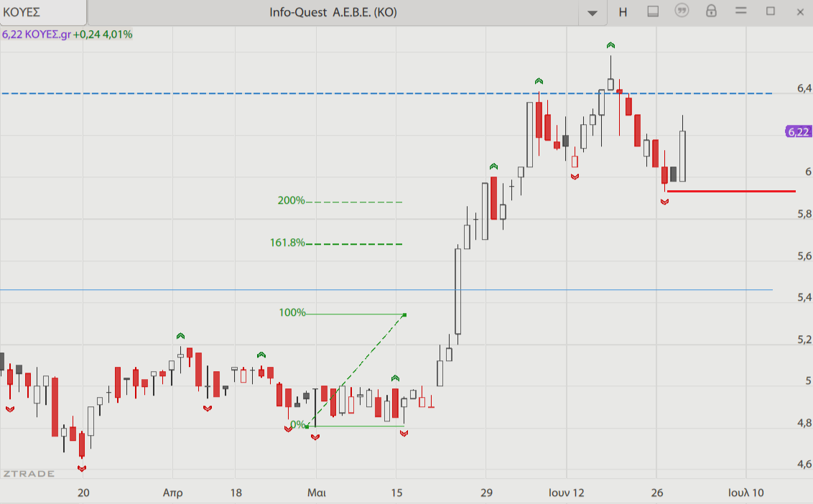This screenshot has height=504, width=813.
Task: Open the quote bubble comments icon
Action: 682,11
